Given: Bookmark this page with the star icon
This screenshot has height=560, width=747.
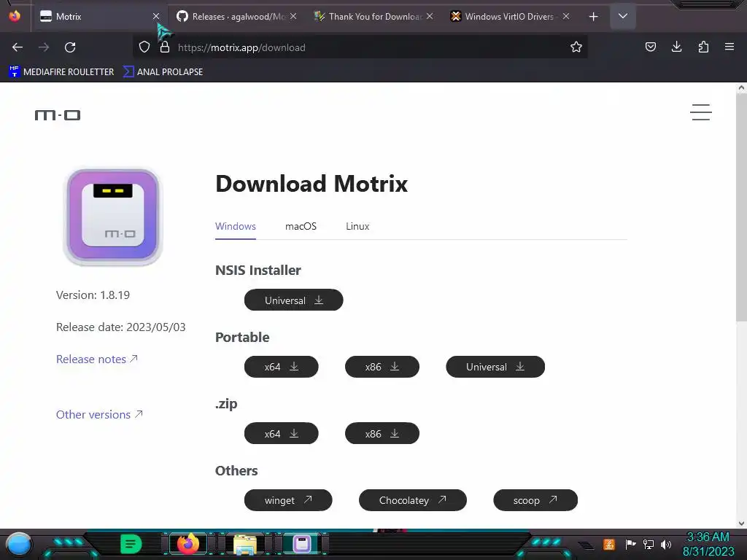Looking at the screenshot, I should [x=576, y=47].
